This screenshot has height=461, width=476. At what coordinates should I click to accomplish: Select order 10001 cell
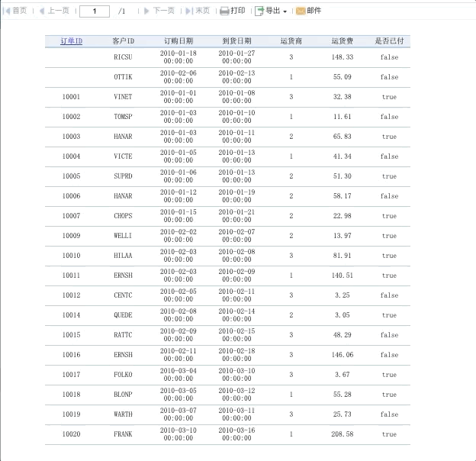72,97
